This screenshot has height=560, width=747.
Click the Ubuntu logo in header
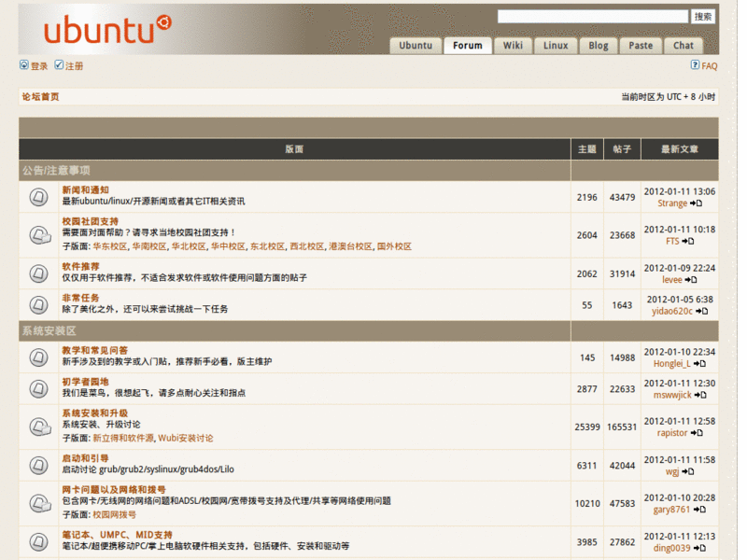click(107, 29)
